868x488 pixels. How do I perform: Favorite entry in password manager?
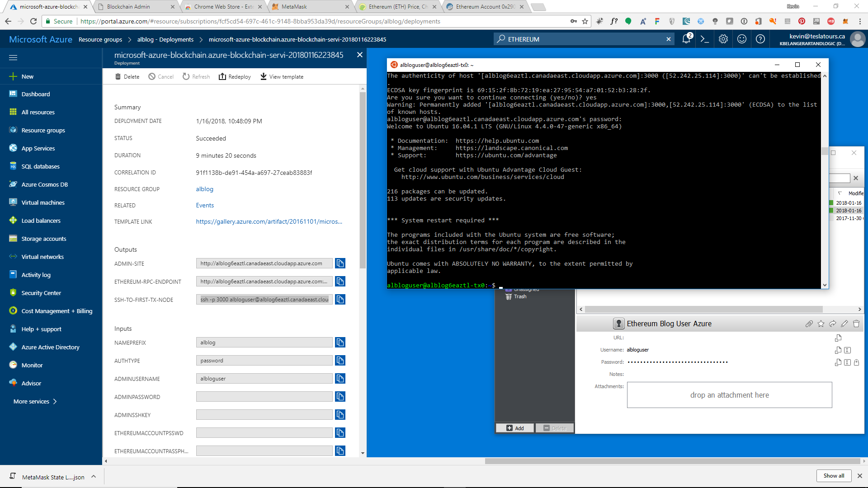point(821,324)
